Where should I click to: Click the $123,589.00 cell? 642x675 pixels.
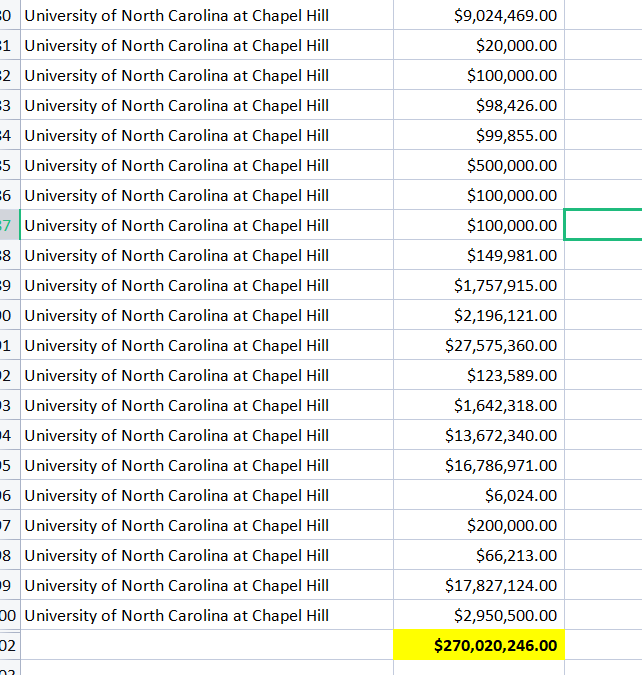[x=478, y=375]
